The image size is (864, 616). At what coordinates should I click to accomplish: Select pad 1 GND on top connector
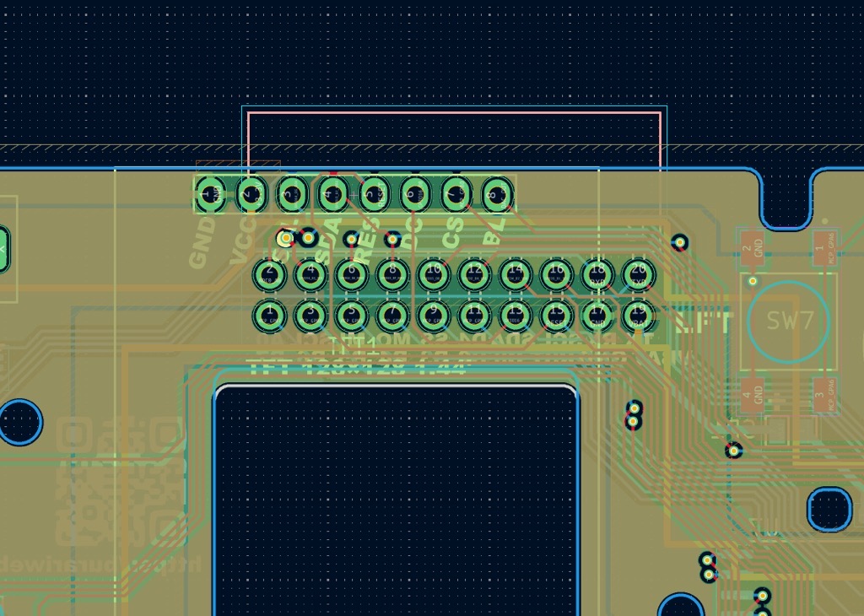coord(208,194)
